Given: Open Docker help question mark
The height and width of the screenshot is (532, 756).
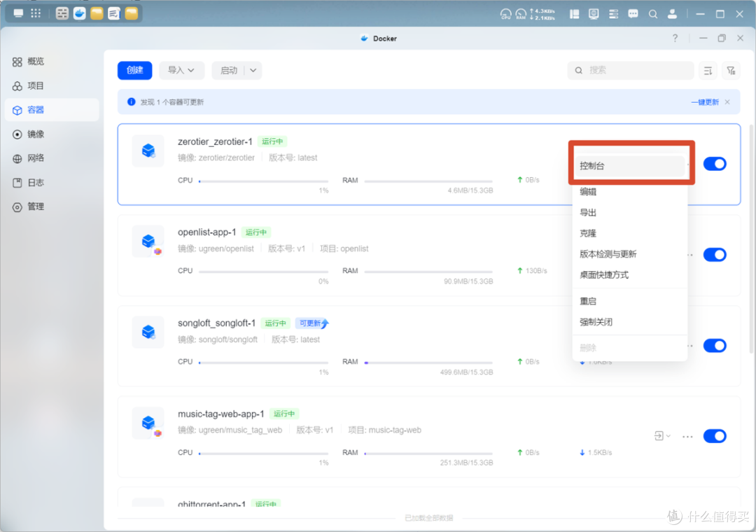Looking at the screenshot, I should click(x=675, y=38).
